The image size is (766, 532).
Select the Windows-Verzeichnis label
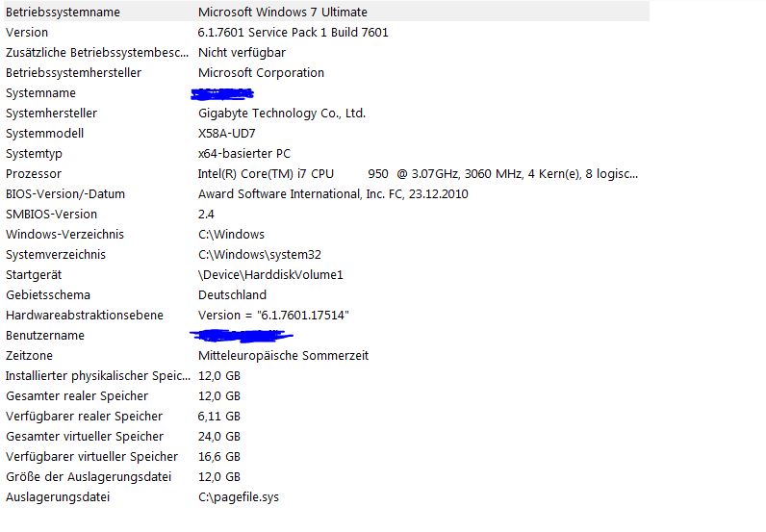point(64,235)
